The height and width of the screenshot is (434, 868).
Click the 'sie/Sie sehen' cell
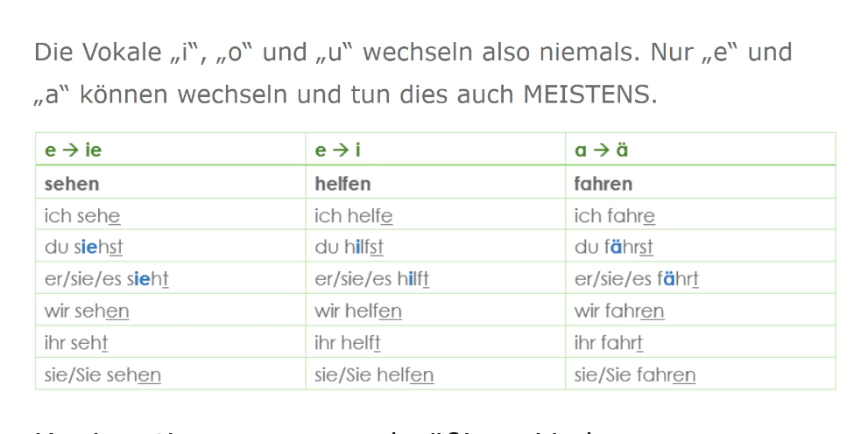tap(102, 375)
